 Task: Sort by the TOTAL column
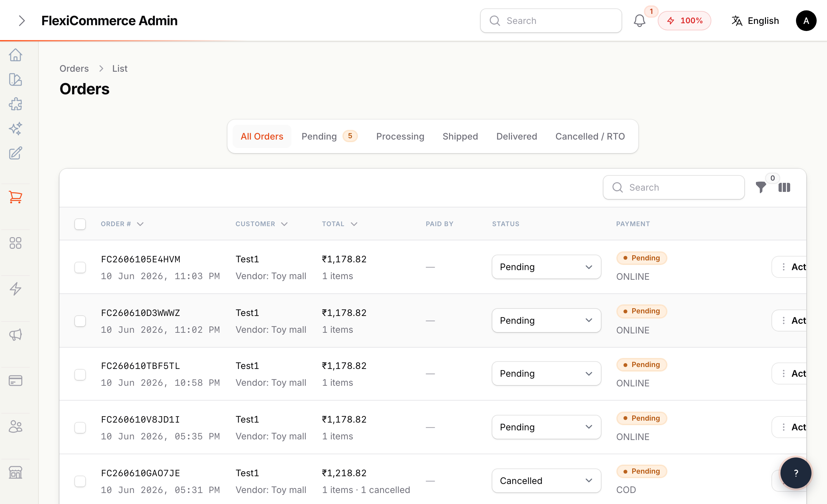340,224
